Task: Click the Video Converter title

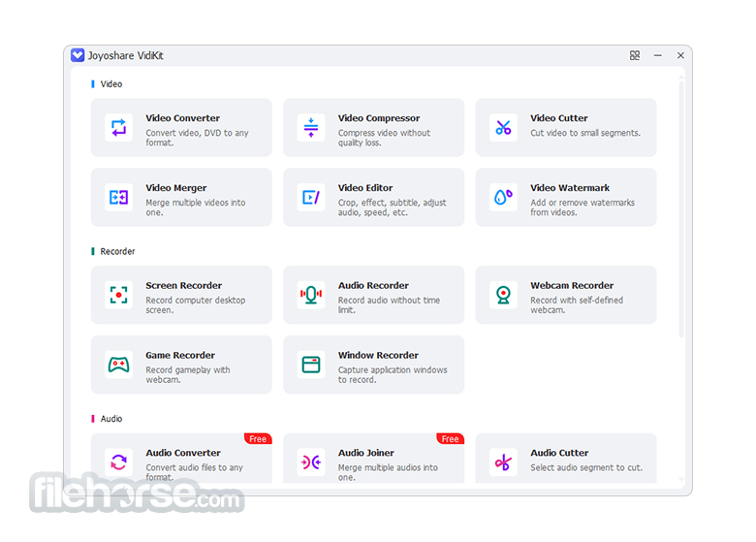Action: [x=183, y=118]
